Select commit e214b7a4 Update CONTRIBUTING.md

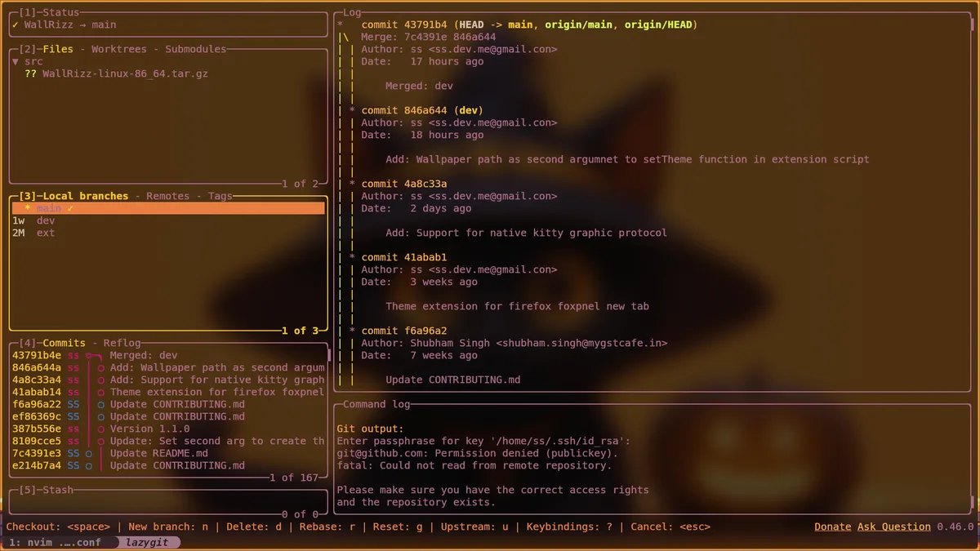pyautogui.click(x=168, y=465)
